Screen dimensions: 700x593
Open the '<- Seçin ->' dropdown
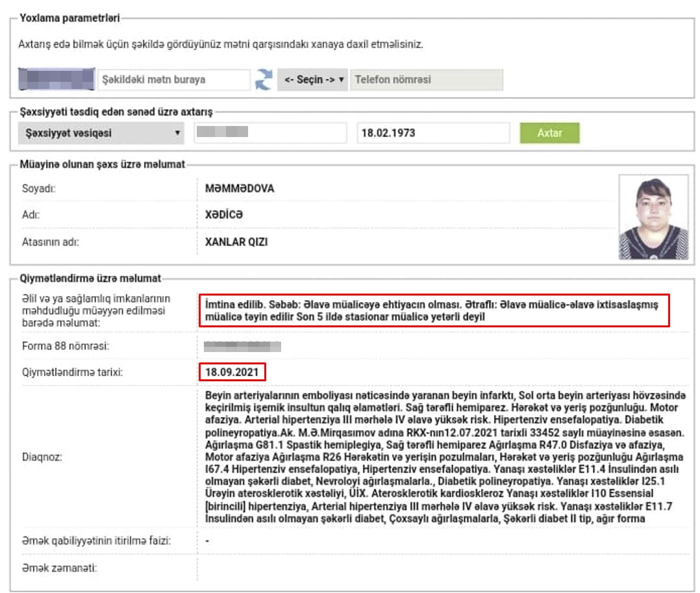[x=313, y=80]
